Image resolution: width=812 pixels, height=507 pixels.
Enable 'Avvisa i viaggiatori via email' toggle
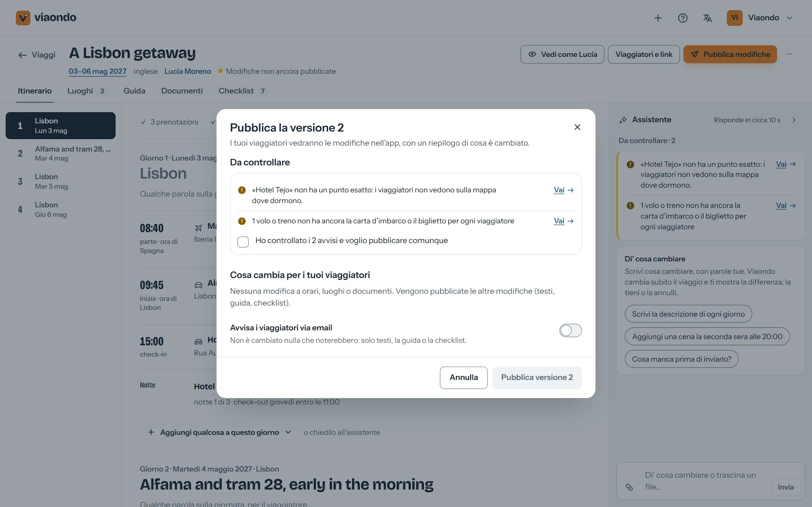(570, 330)
